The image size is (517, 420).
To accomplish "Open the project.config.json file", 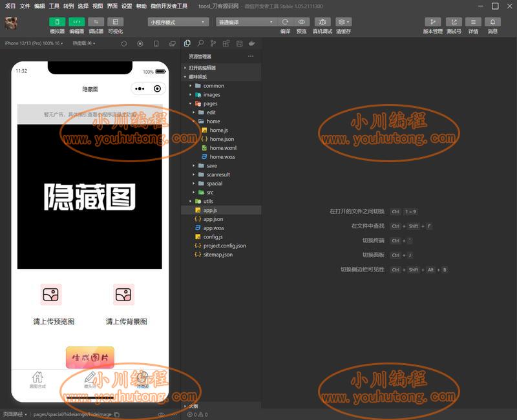I will pos(222,246).
